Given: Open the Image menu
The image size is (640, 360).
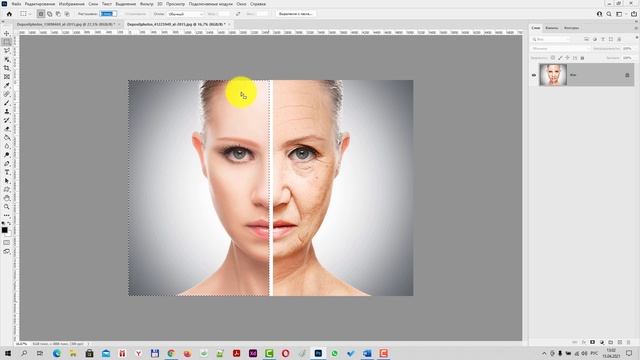Looking at the screenshot, I should [71, 4].
